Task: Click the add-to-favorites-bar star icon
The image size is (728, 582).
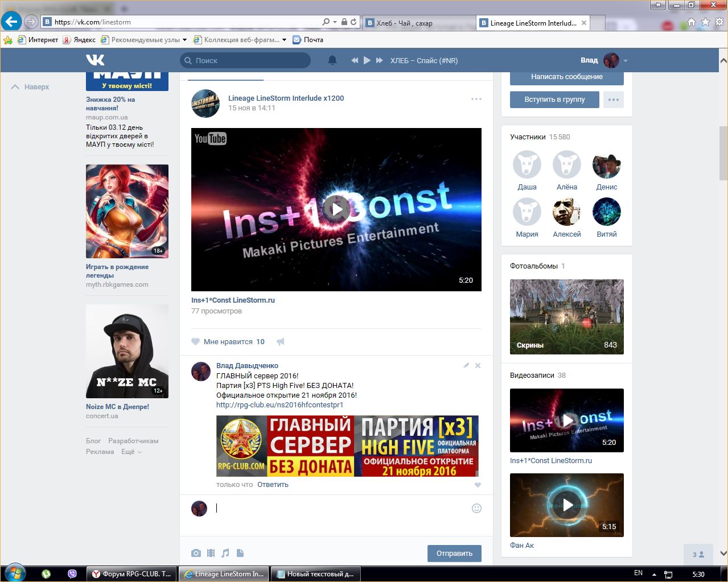Action: pyautogui.click(x=8, y=40)
